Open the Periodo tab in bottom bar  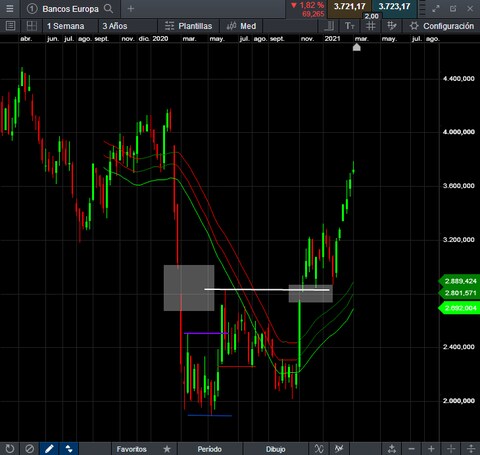[x=210, y=449]
